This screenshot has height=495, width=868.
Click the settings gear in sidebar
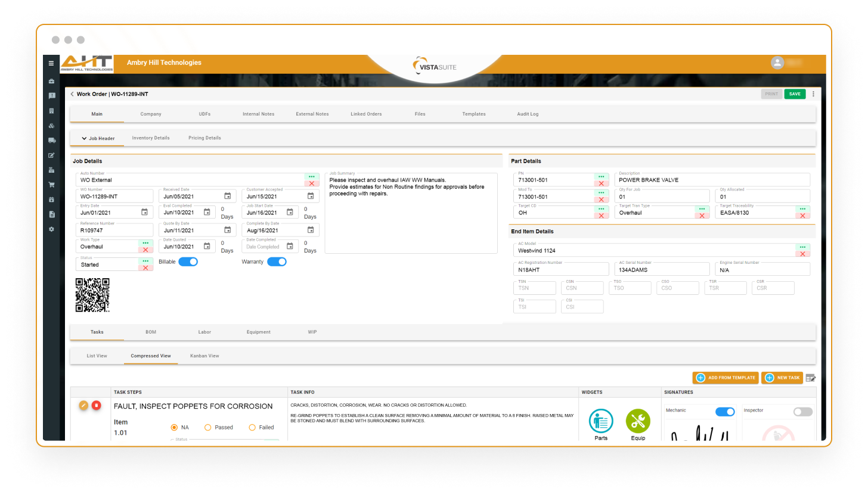[x=52, y=229]
